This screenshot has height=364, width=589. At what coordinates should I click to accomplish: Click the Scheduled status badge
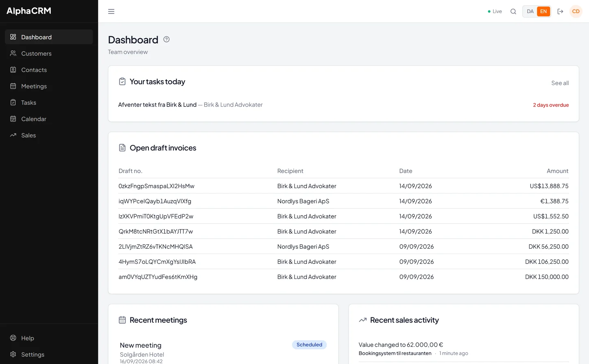click(309, 345)
